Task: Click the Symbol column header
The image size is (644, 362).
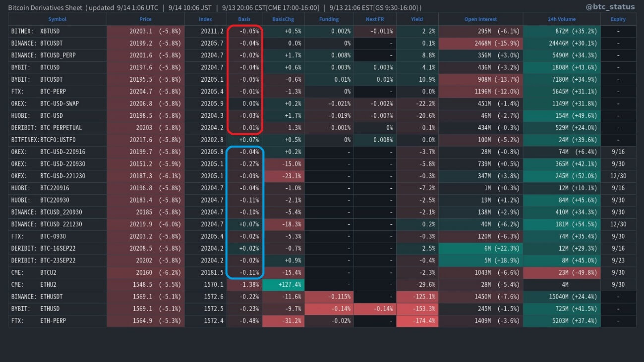Action: point(57,19)
